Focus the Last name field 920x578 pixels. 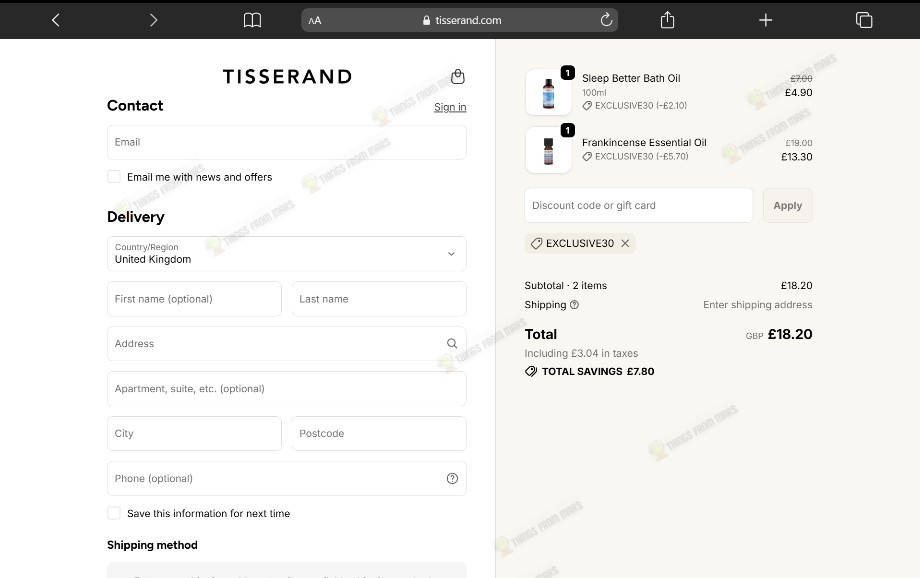[x=379, y=299]
